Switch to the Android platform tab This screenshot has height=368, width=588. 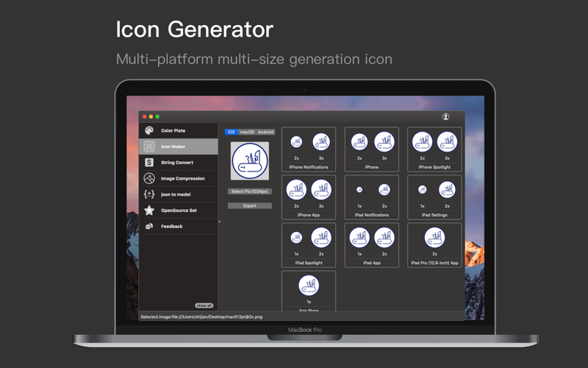pos(265,132)
